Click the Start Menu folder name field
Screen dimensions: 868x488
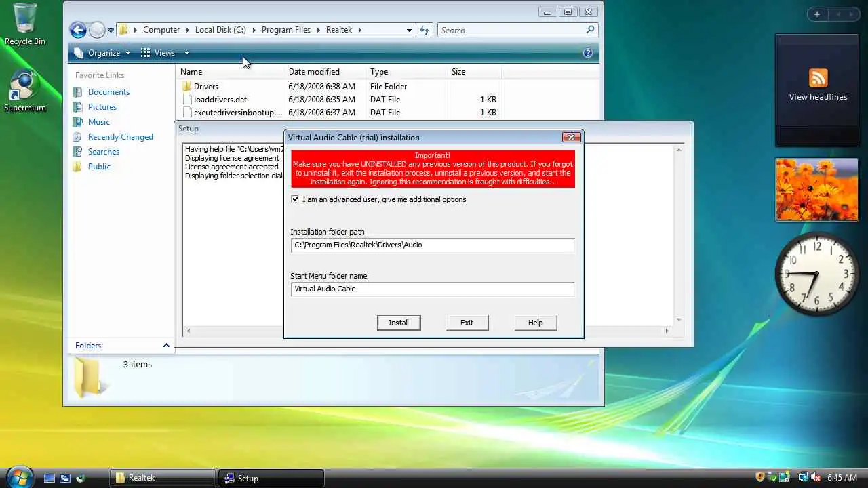coord(433,289)
